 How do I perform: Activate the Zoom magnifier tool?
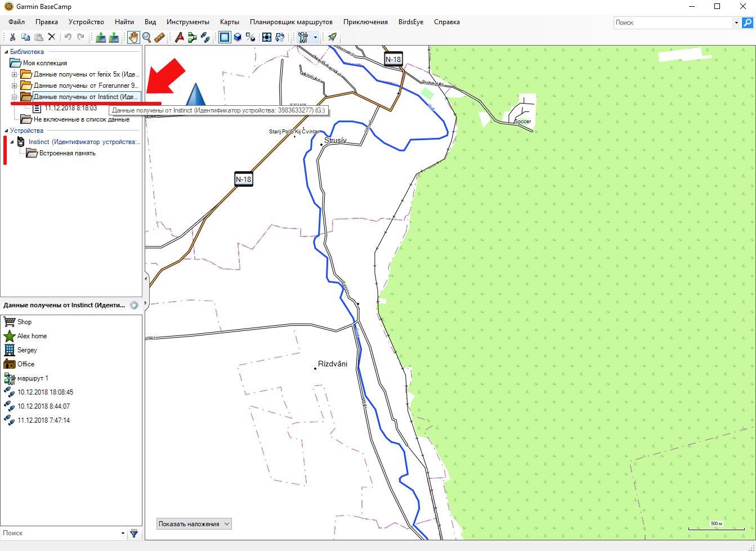pyautogui.click(x=146, y=38)
